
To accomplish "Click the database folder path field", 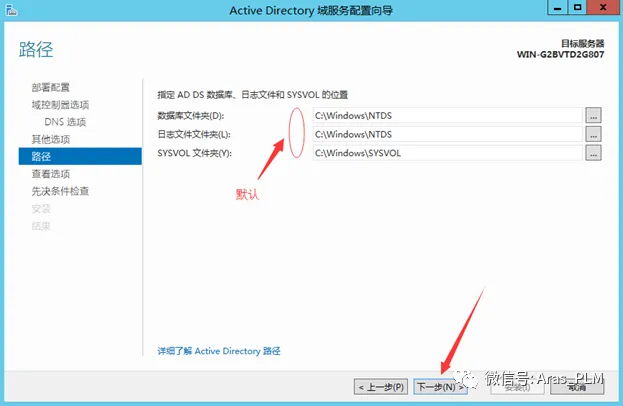I will click(x=448, y=116).
